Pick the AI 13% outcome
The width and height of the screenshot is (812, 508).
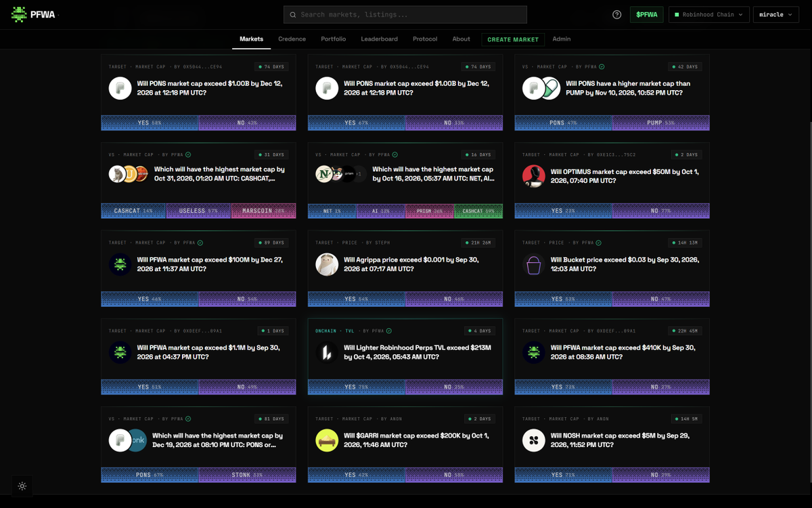click(x=381, y=211)
